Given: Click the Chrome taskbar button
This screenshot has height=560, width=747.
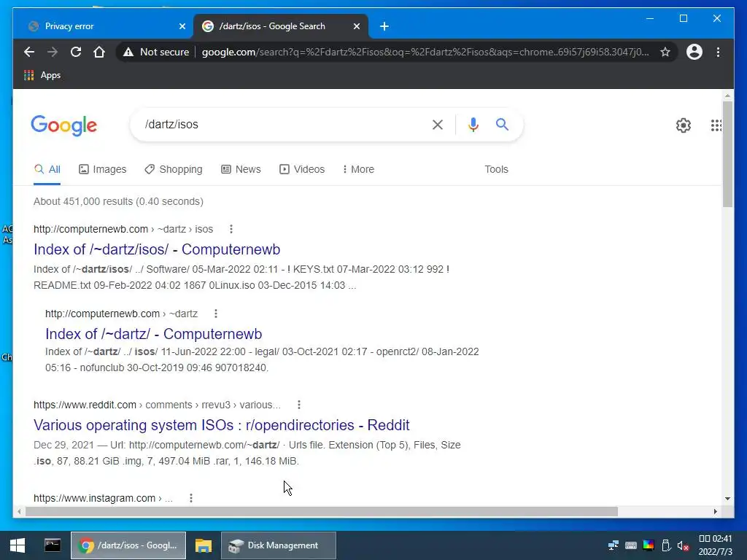Looking at the screenshot, I should click(x=128, y=545).
